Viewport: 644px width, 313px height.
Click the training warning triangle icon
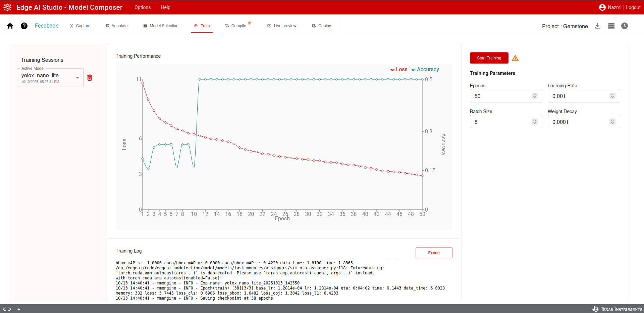pyautogui.click(x=515, y=58)
